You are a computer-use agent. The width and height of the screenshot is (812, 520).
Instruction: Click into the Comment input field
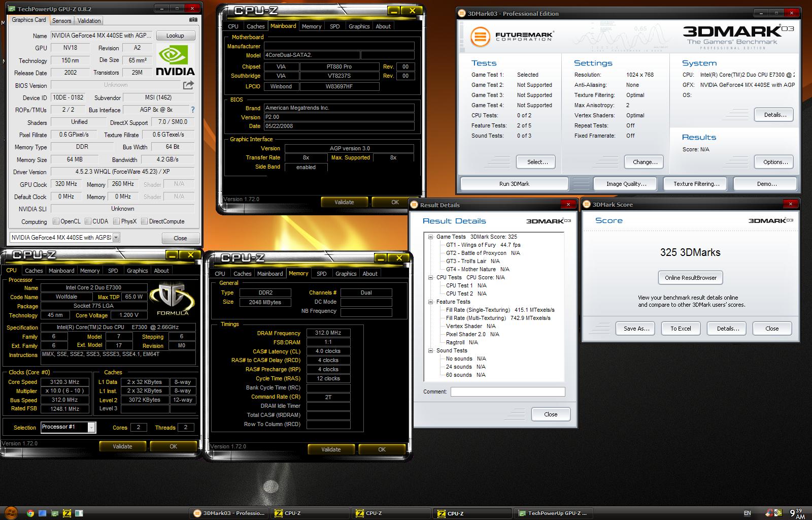tap(507, 392)
